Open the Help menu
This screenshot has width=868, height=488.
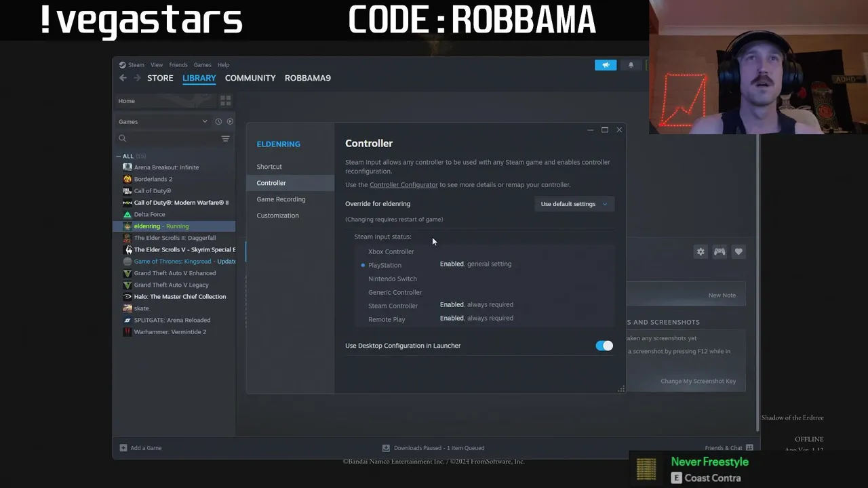(x=223, y=65)
